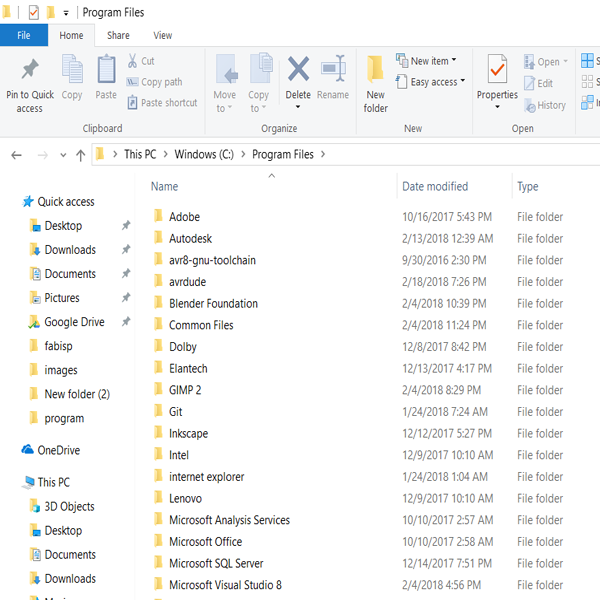The width and height of the screenshot is (600, 600).
Task: Choose Paste shortcut in ribbon
Action: click(x=162, y=103)
